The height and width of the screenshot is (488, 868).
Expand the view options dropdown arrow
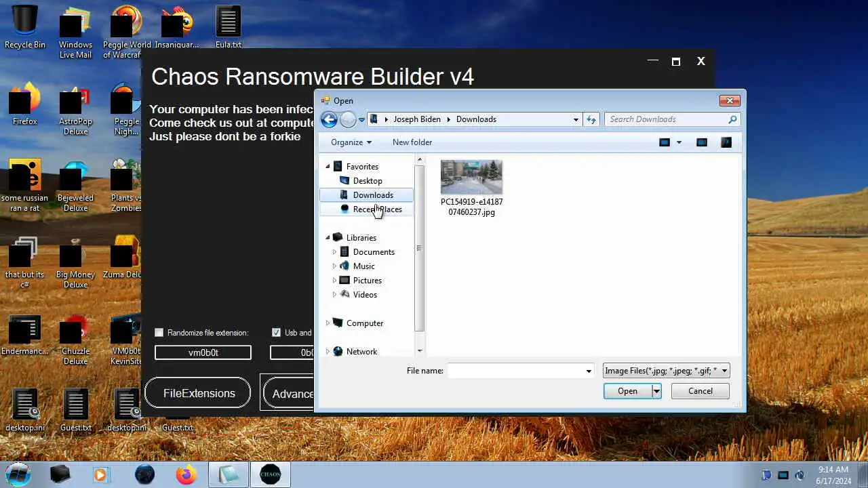679,142
